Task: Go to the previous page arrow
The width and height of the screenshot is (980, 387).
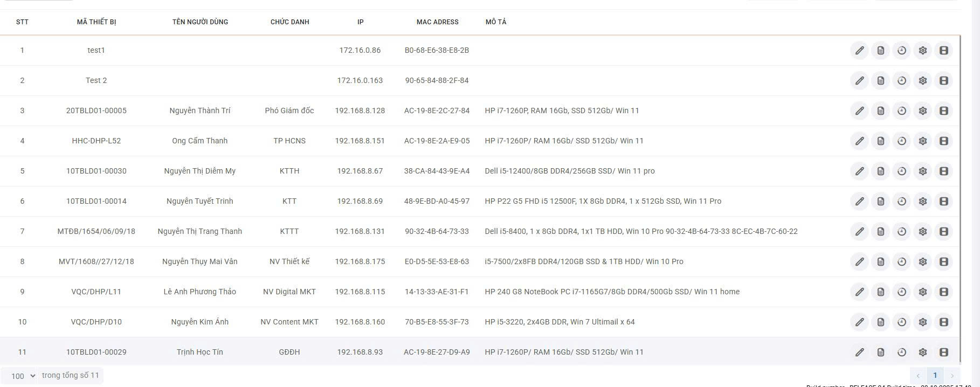Action: [918, 376]
